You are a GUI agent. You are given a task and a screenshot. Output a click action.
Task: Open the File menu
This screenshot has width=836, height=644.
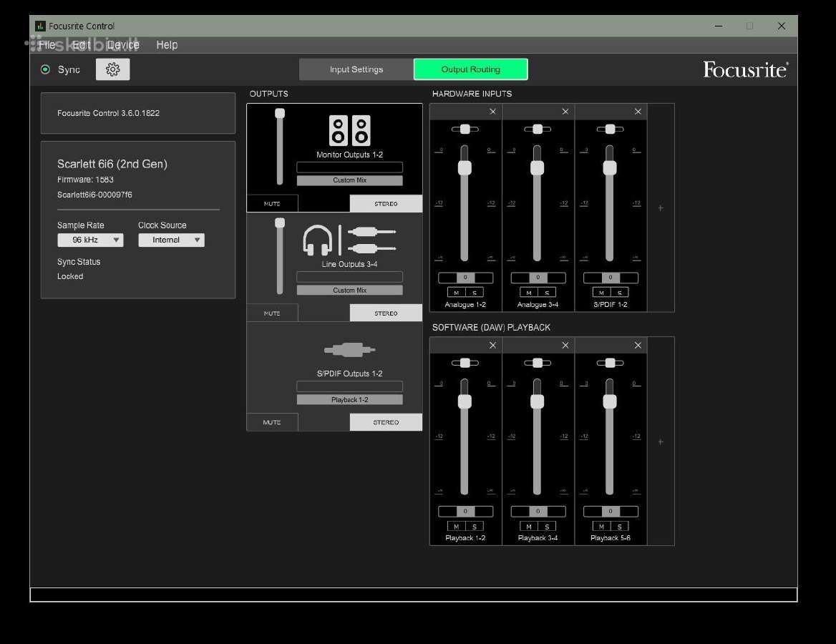(x=47, y=45)
